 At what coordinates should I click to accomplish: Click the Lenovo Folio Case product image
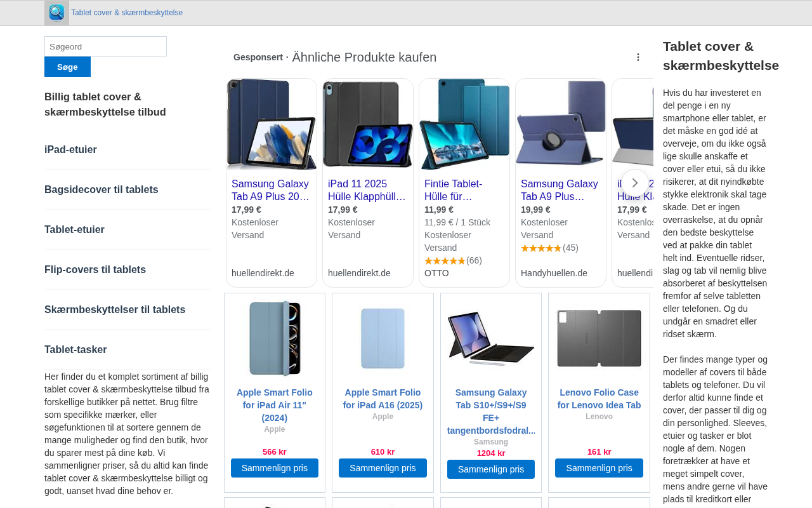[x=599, y=338]
